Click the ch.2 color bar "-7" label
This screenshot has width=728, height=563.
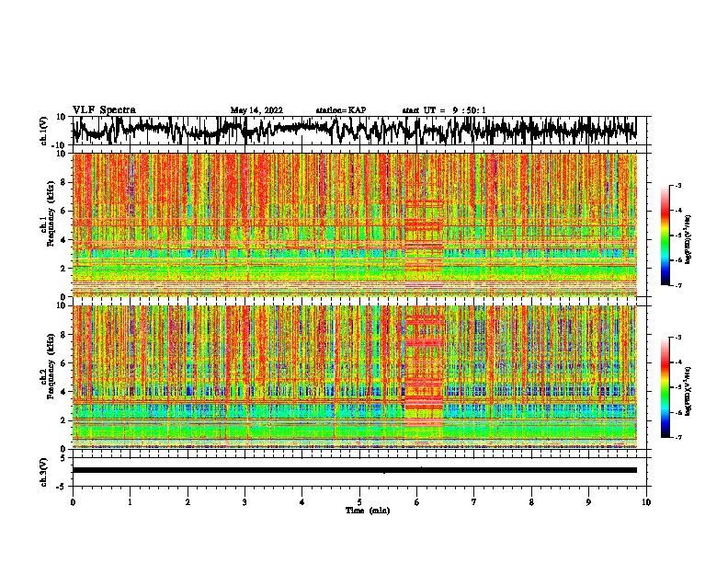coord(677,437)
